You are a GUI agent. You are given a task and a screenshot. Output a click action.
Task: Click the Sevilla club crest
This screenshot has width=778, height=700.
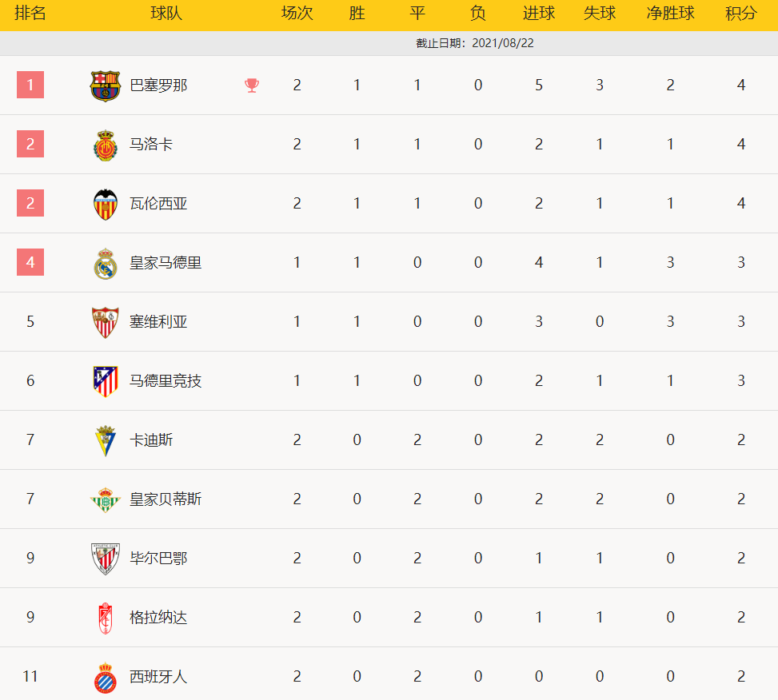click(105, 322)
